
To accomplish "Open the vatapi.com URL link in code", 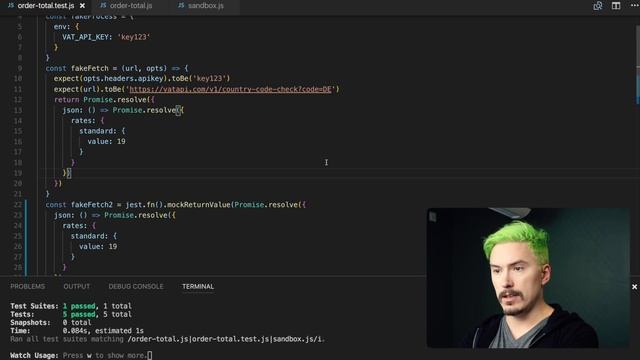I will coord(230,89).
